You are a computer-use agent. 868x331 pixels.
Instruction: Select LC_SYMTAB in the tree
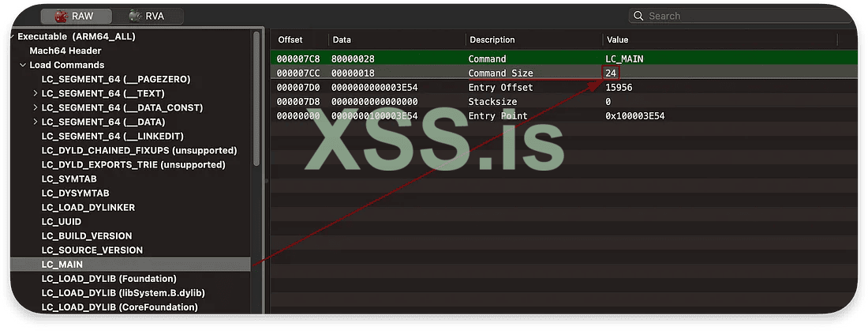[x=69, y=179]
